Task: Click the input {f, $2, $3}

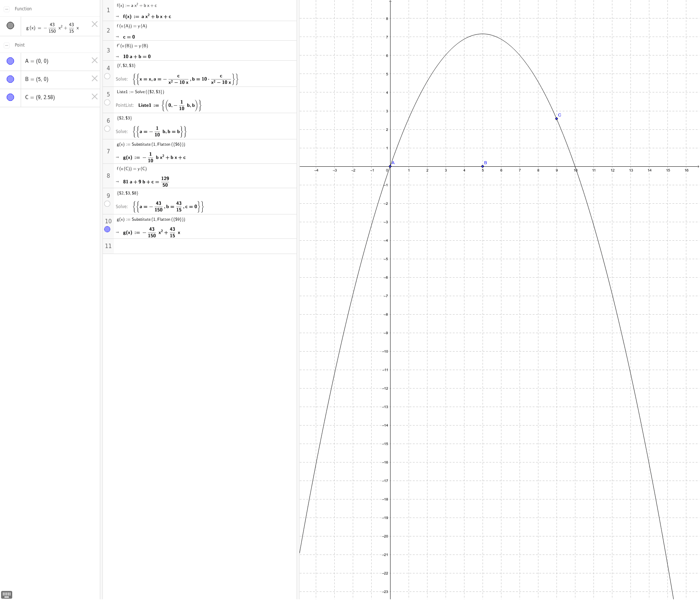Action: (126, 65)
